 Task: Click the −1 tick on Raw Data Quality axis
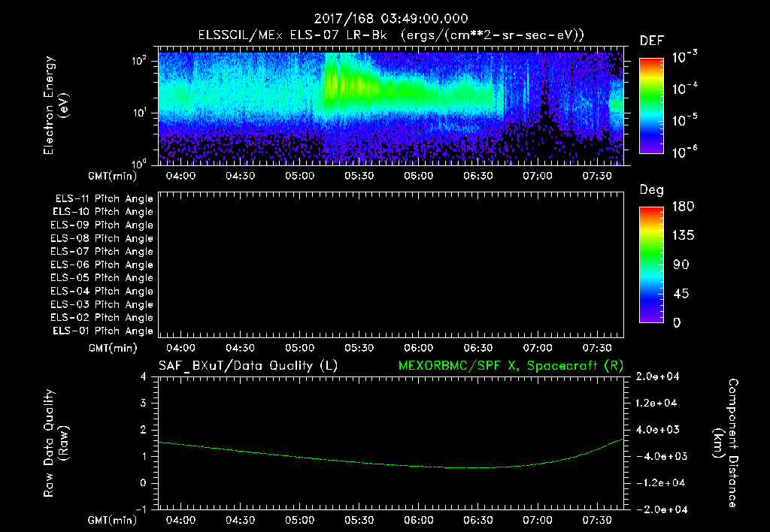coord(141,509)
